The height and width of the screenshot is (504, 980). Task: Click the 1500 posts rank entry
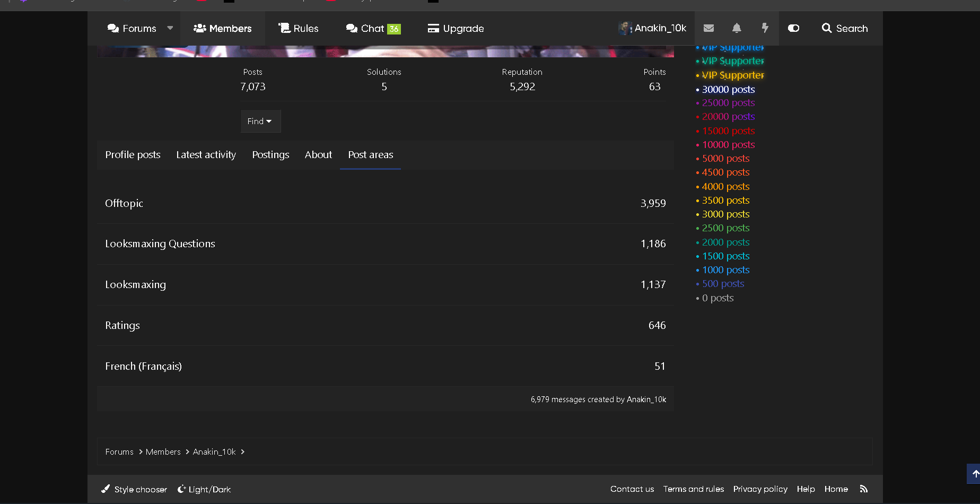point(725,256)
